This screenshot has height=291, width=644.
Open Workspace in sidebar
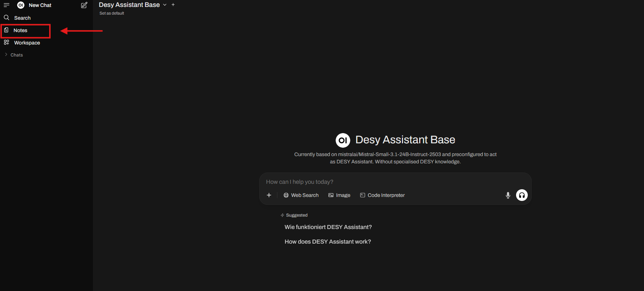coord(27,43)
